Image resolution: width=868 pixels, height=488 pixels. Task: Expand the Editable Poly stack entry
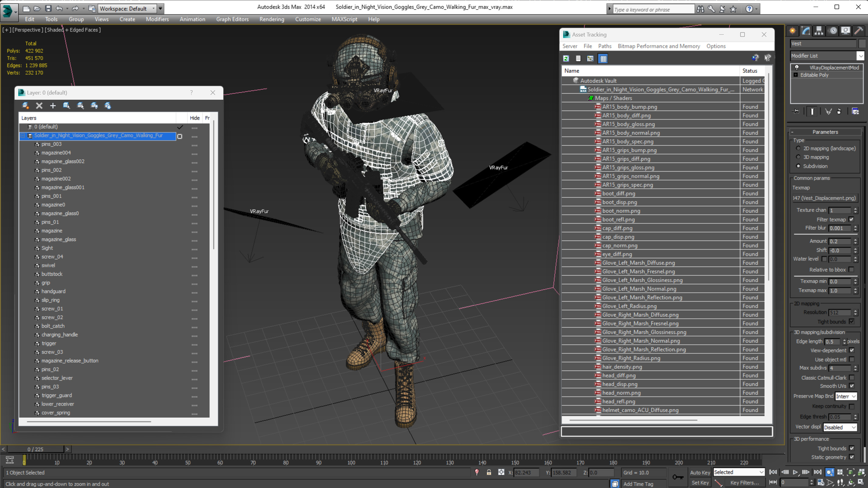coord(796,75)
